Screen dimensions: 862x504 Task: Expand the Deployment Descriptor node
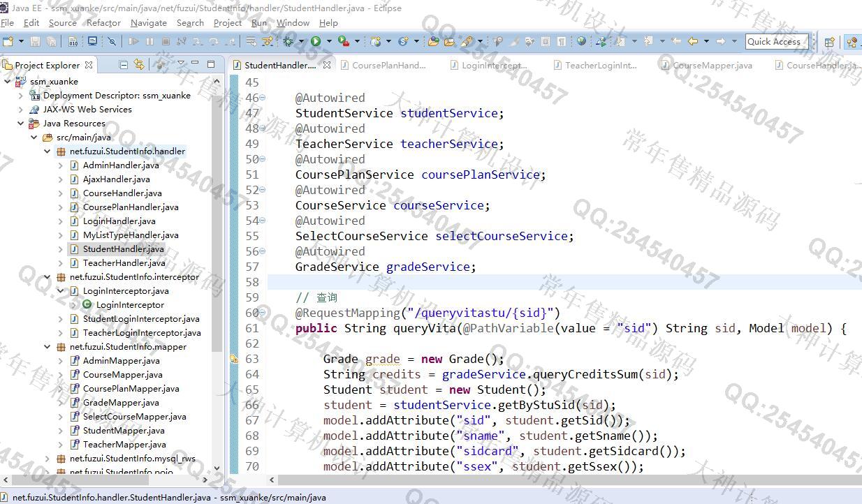point(20,96)
